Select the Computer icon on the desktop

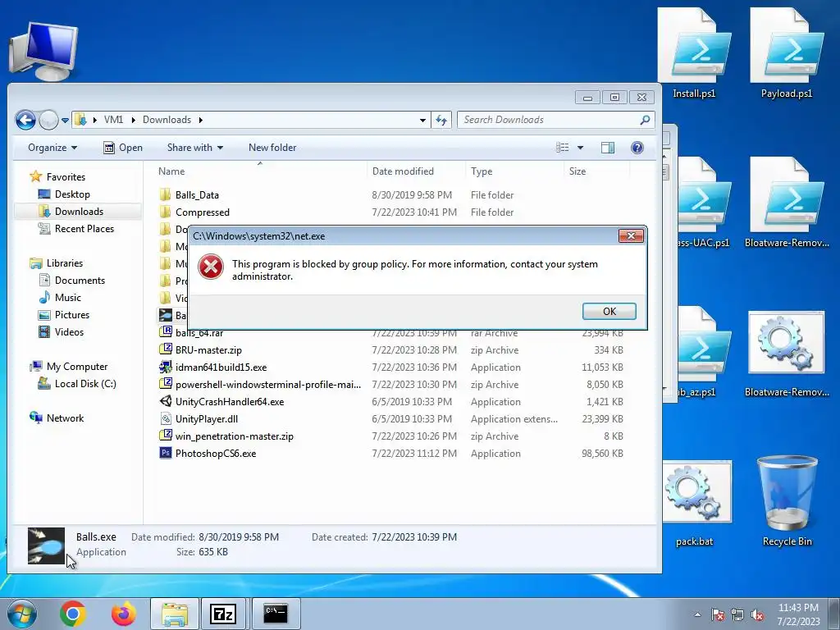coord(44,51)
